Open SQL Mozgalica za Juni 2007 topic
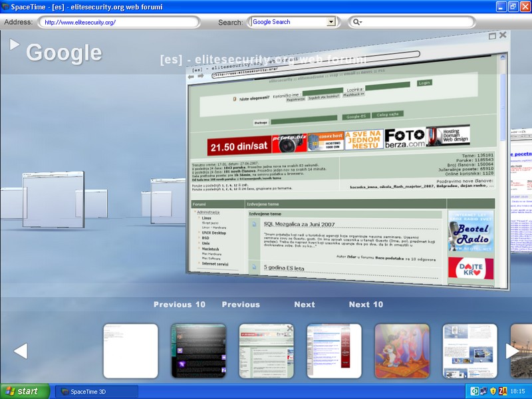This screenshot has width=532, height=399. click(x=299, y=224)
